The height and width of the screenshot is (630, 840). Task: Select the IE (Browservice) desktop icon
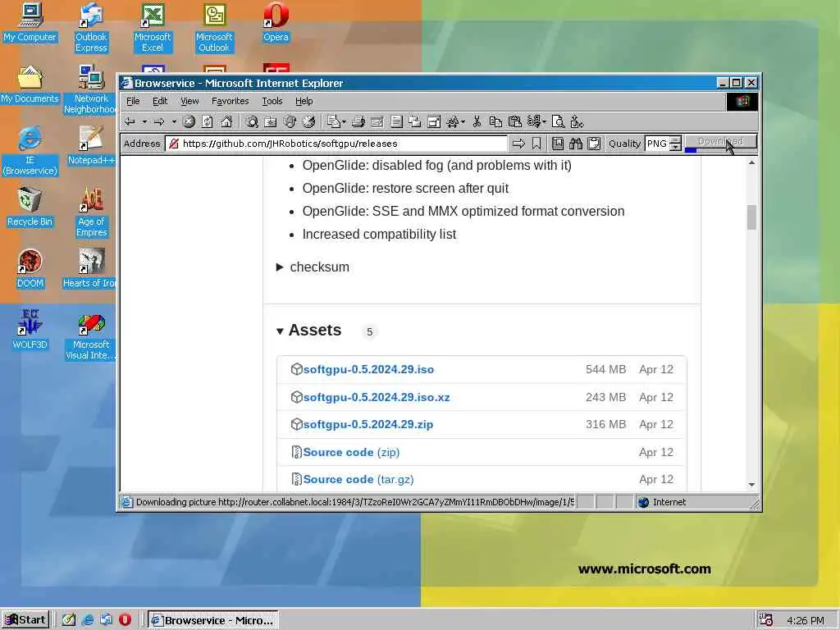(30, 151)
